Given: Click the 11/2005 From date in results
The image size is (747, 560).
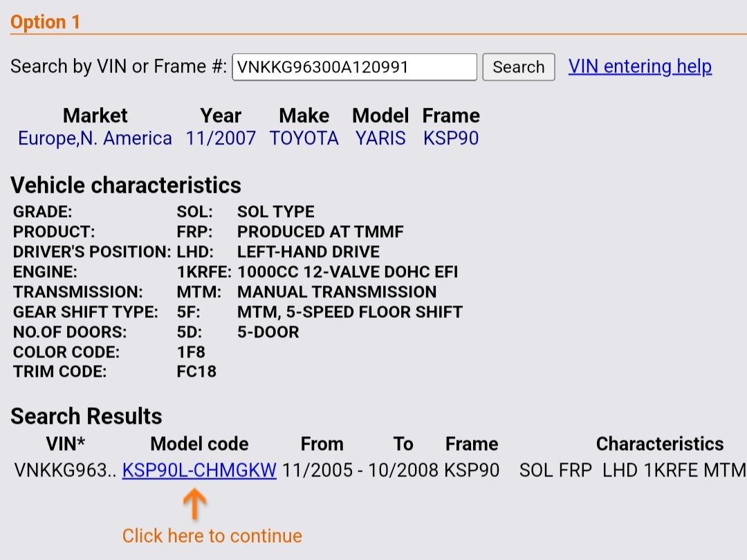Looking at the screenshot, I should pos(317,470).
